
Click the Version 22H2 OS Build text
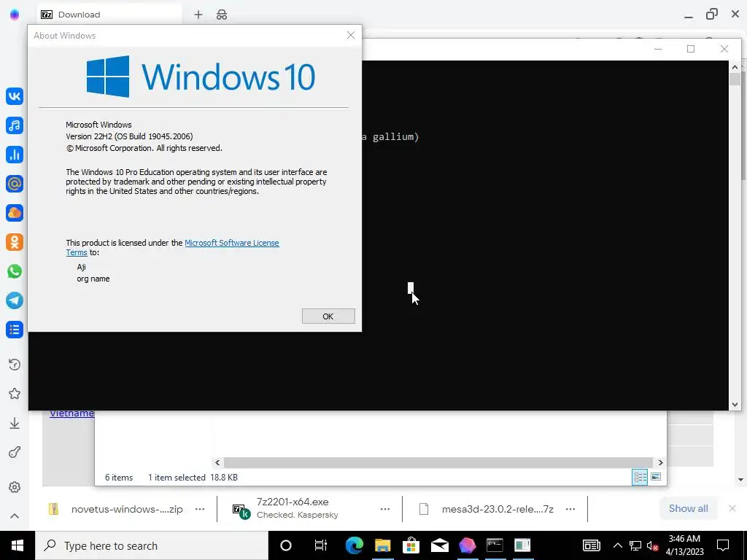[129, 136]
